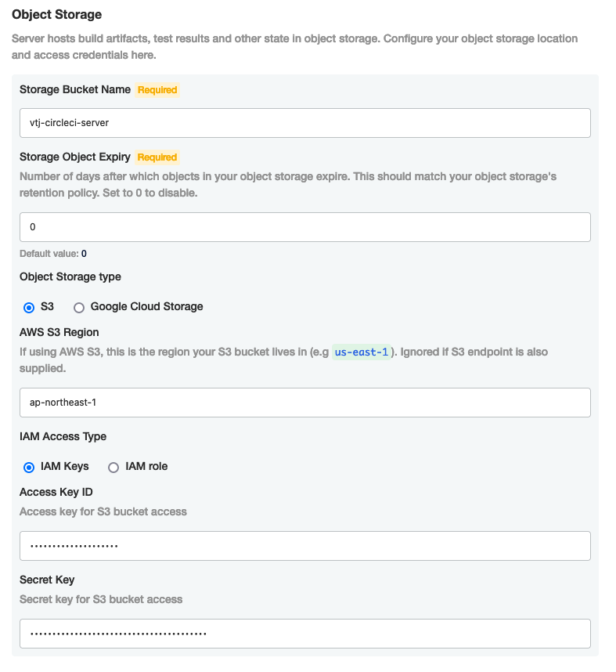Click Required badge beside Storage Object Expiry

click(157, 157)
